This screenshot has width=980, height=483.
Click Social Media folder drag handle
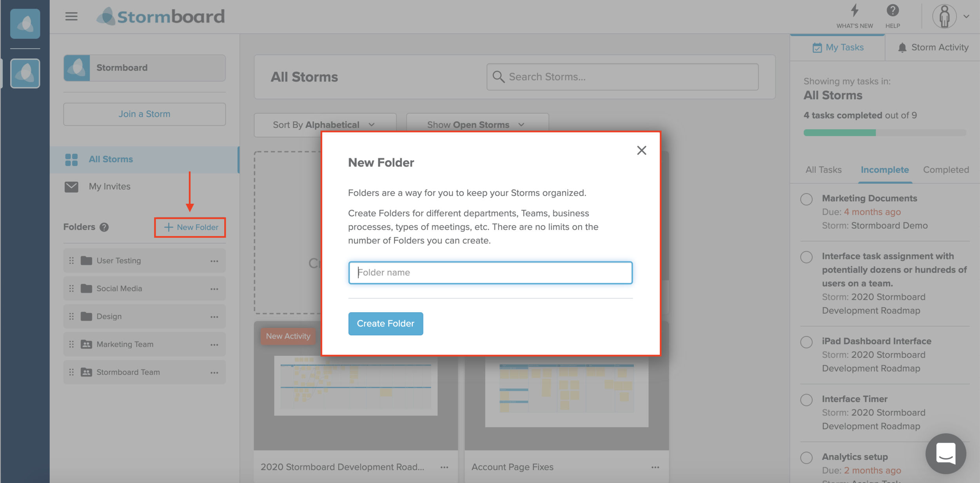click(71, 288)
